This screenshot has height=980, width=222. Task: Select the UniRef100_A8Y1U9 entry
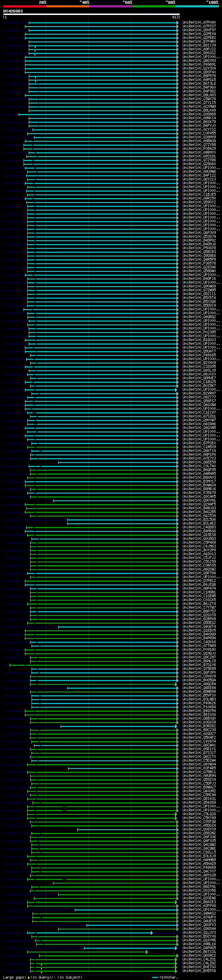199,875
